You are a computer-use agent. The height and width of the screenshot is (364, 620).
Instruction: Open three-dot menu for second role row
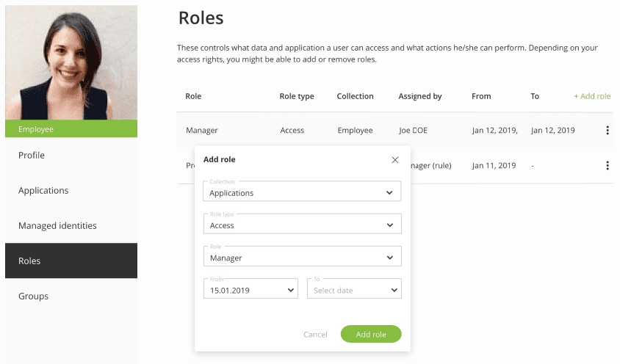coord(608,166)
